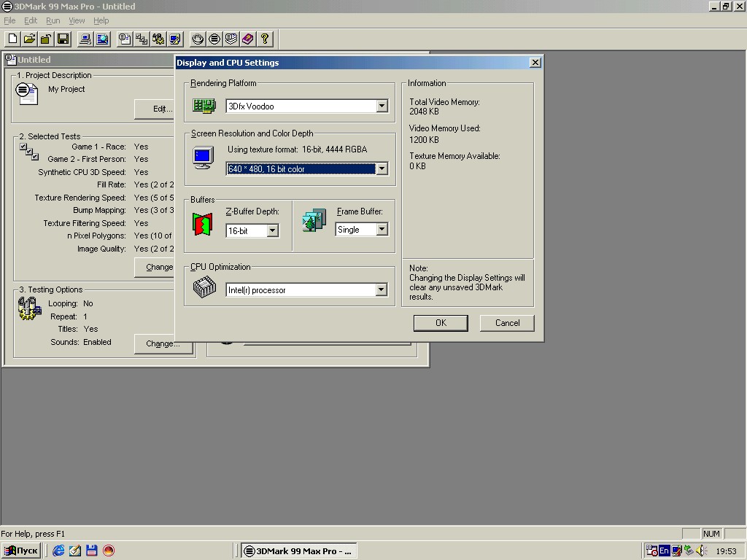The image size is (747, 560).
Task: Open the CPU Optimization Intel processor dropdown
Action: point(381,289)
